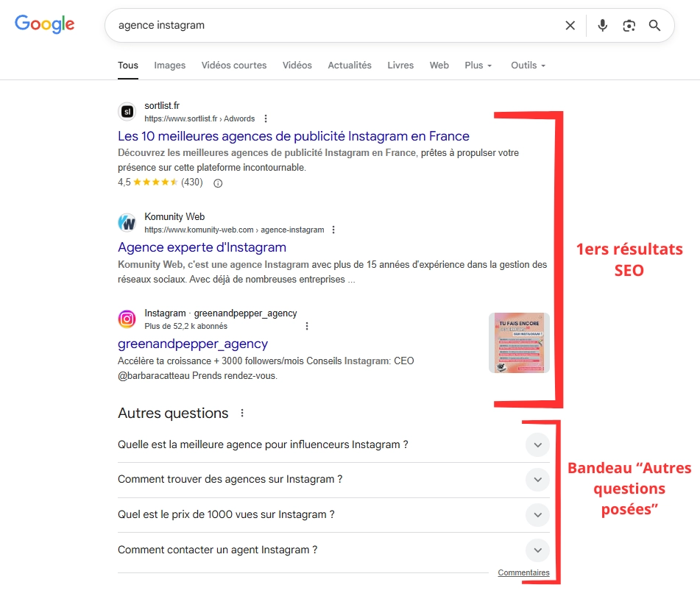Open the Actualités tab
Image resolution: width=700 pixels, height=596 pixels.
350,65
